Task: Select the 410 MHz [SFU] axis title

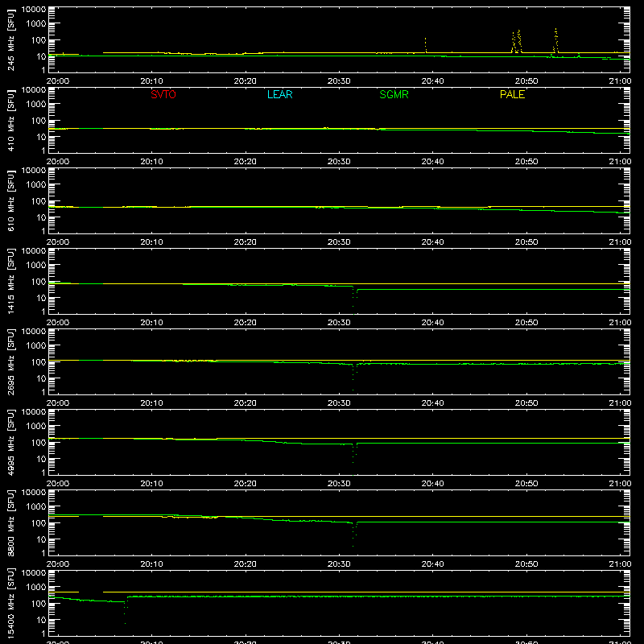Action: 10,120
